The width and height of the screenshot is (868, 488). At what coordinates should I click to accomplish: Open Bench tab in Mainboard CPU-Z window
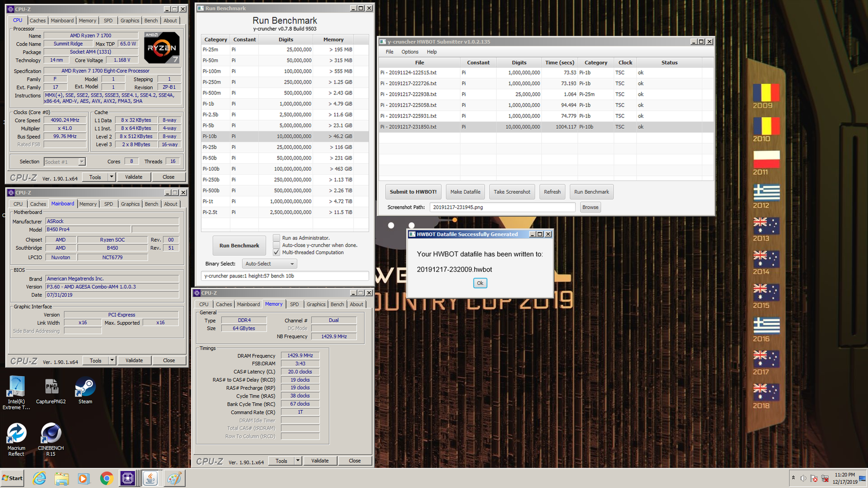click(x=151, y=204)
